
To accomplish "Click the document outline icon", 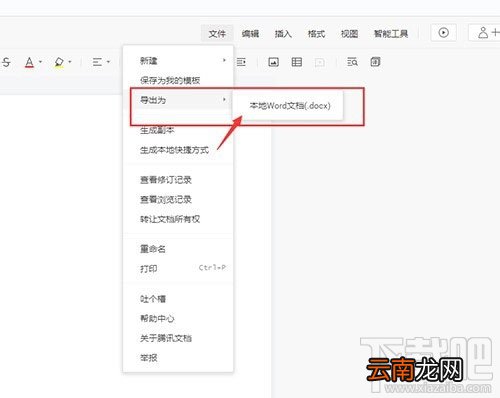I will point(375,62).
